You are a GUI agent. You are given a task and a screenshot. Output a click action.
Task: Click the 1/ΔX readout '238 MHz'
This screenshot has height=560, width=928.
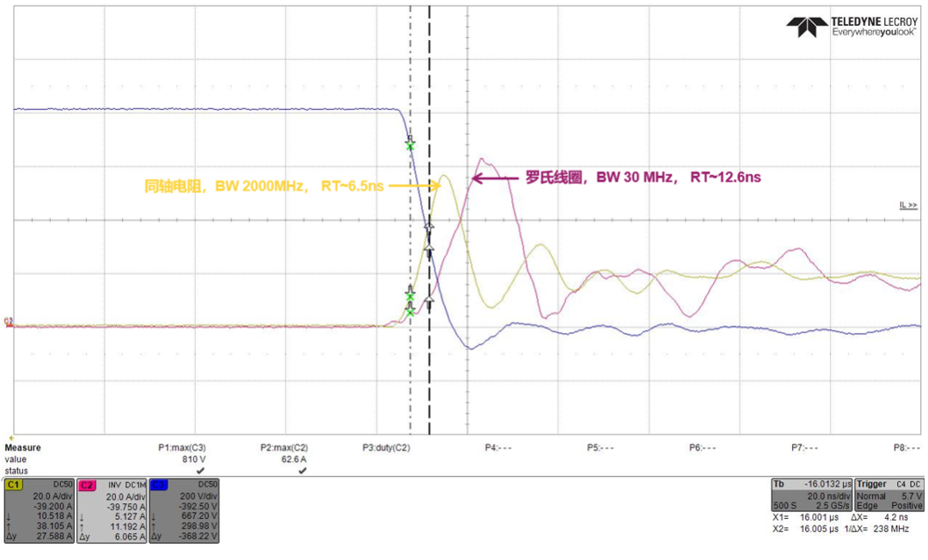pyautogui.click(x=891, y=529)
